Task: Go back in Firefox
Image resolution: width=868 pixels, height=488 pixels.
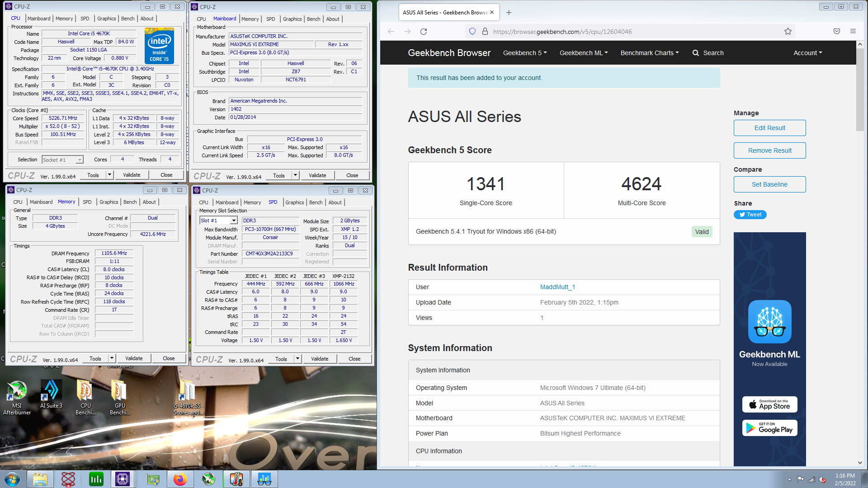Action: (391, 32)
